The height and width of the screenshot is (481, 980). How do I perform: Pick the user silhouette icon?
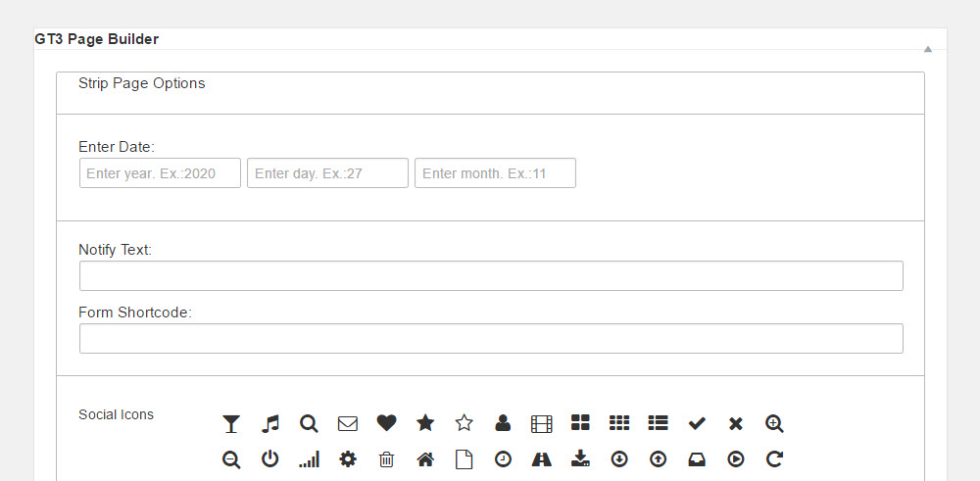click(503, 423)
